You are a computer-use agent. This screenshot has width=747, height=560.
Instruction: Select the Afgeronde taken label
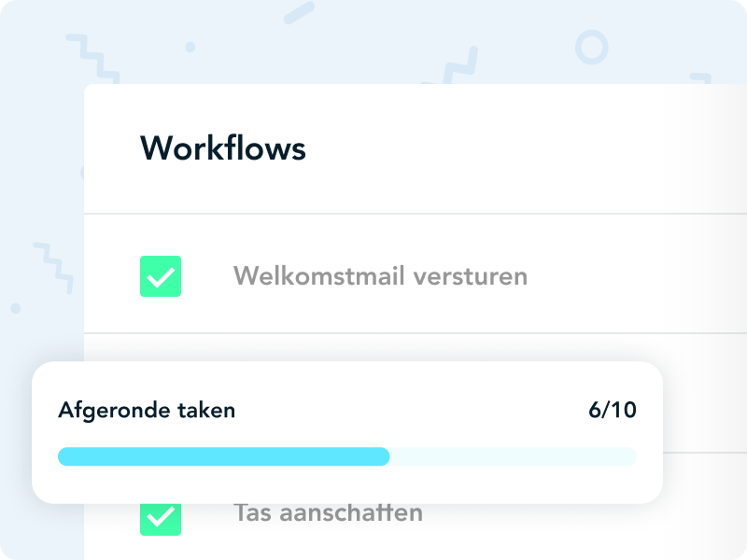tap(147, 411)
